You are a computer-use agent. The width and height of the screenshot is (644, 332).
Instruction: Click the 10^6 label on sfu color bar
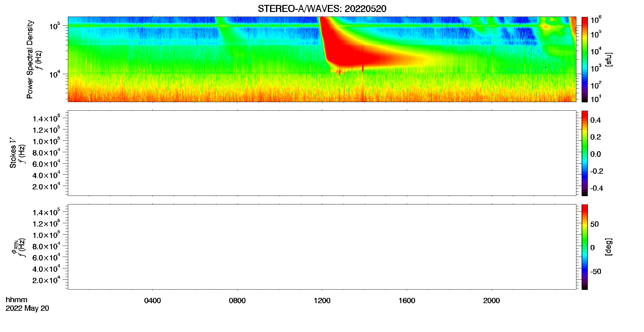596,20
